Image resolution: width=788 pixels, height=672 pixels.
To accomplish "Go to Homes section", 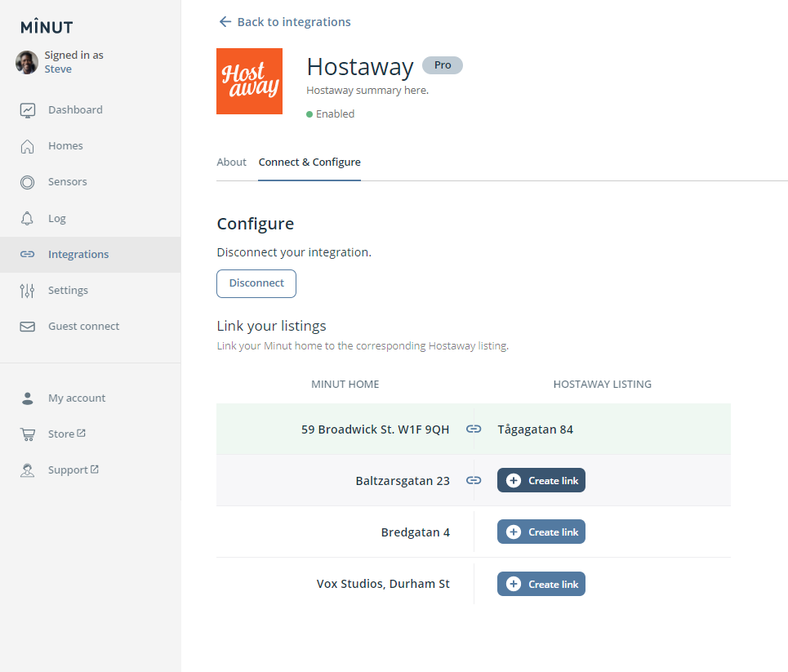I will pyautogui.click(x=66, y=146).
